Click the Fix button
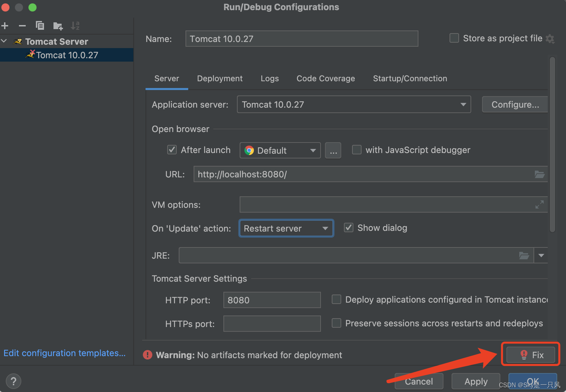 (x=530, y=355)
